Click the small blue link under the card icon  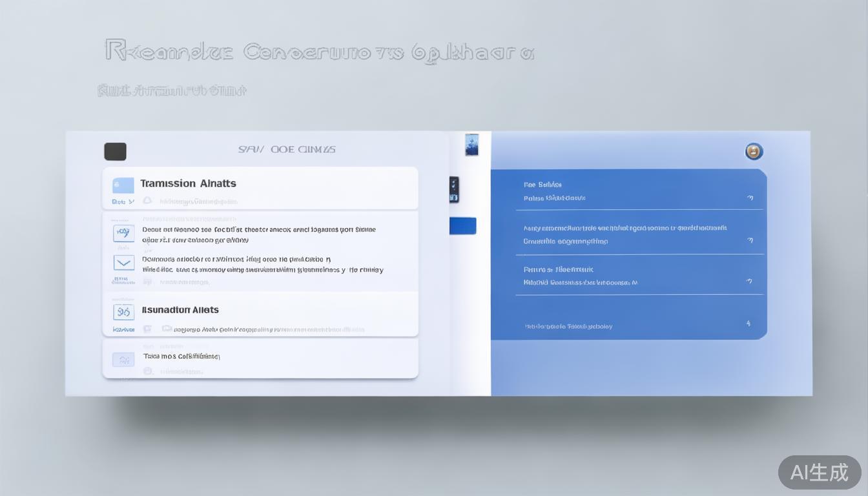tap(122, 201)
